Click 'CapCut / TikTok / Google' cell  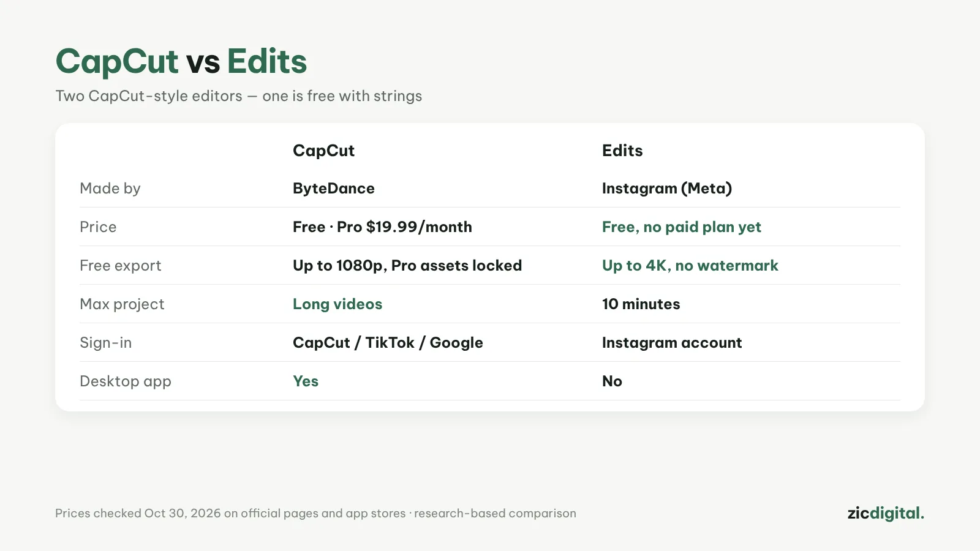click(x=388, y=343)
